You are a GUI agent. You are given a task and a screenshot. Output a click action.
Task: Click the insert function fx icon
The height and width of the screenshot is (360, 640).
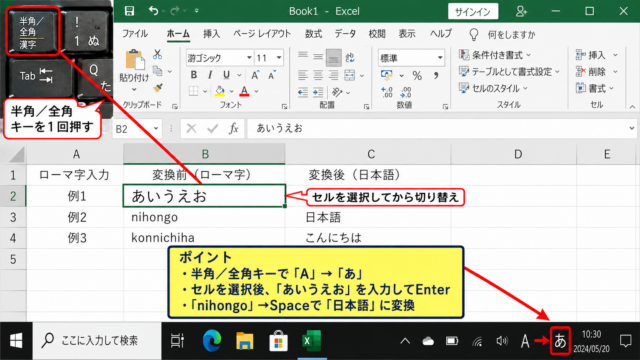[233, 129]
